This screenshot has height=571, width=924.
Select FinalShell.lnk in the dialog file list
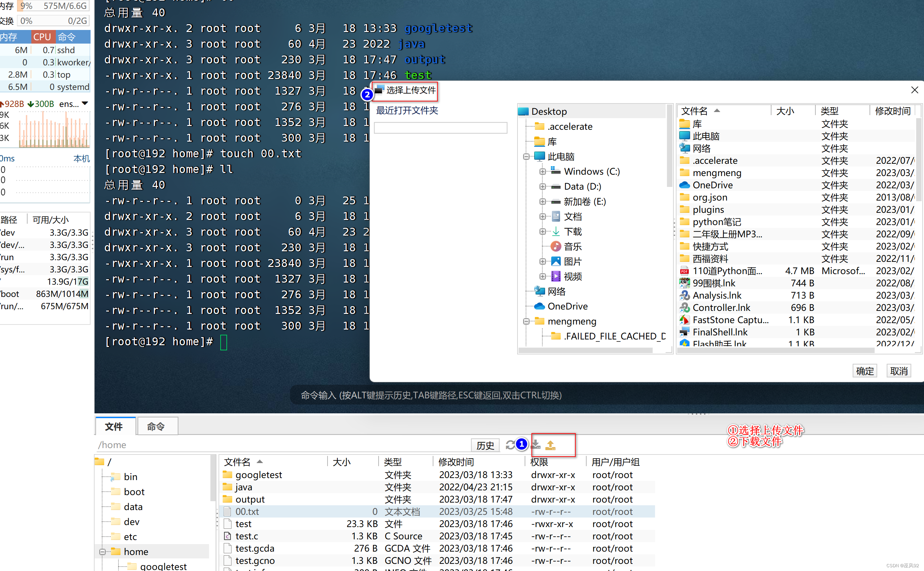click(x=719, y=332)
